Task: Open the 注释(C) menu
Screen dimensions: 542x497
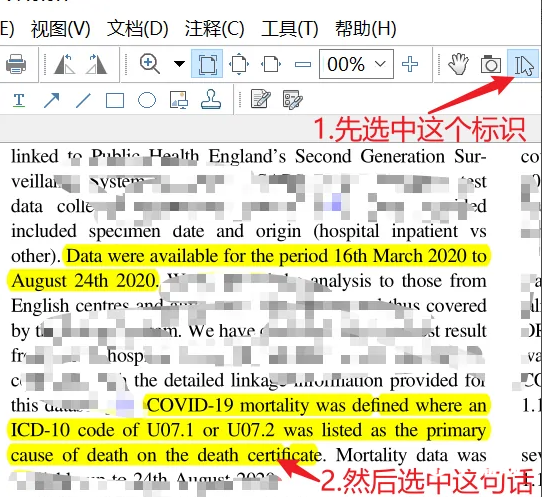Action: tap(214, 29)
